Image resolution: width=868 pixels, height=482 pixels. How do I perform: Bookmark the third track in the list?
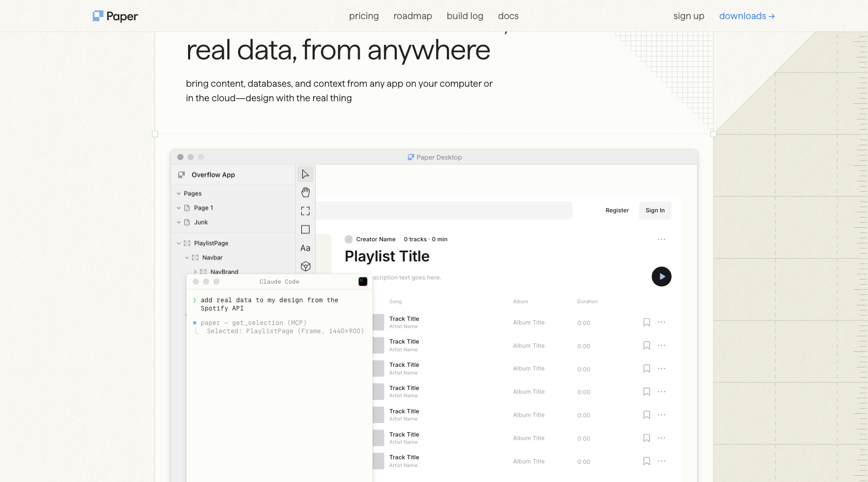pos(646,368)
